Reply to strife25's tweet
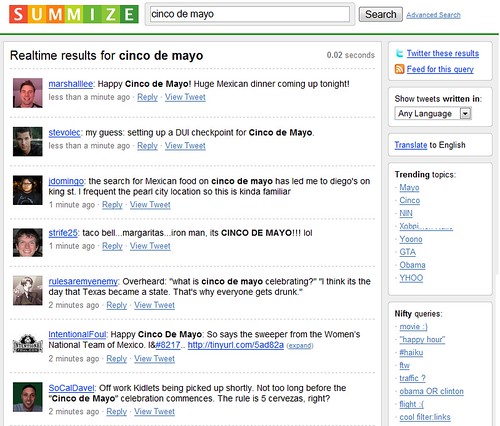Viewport: 500px width, 426px height. tap(112, 246)
